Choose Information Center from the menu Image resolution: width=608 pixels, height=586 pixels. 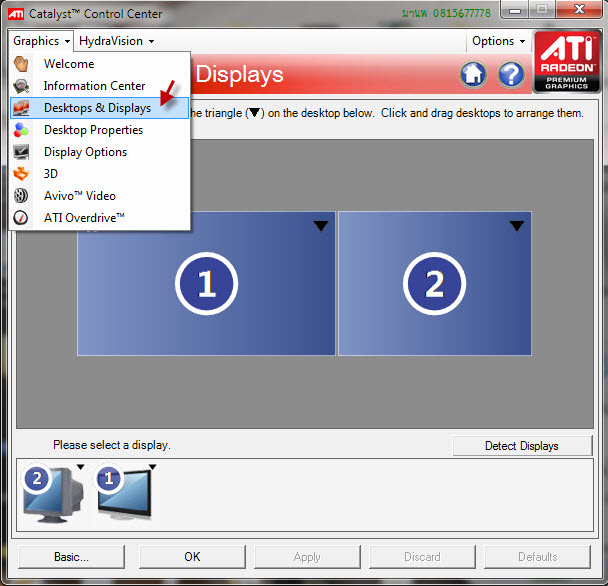tap(99, 86)
